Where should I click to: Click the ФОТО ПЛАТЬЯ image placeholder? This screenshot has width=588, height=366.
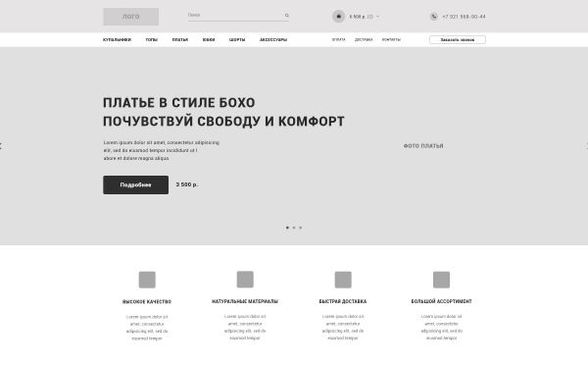(x=423, y=146)
